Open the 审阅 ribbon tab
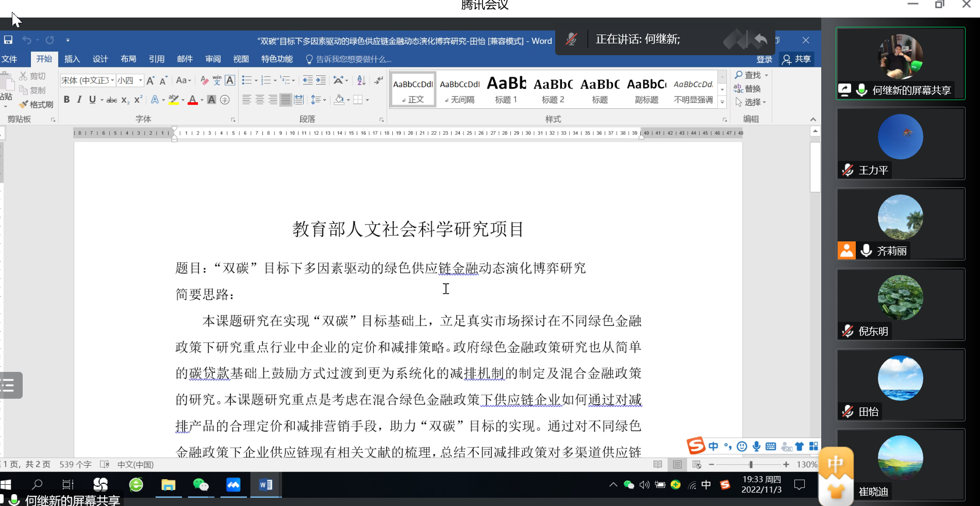This screenshot has height=506, width=980. 213,59
